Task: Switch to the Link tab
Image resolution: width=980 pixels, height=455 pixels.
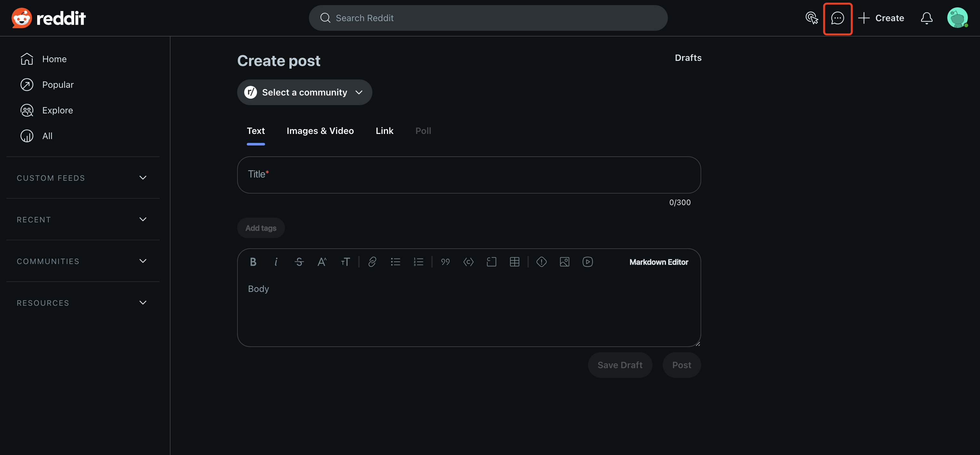Action: point(384,131)
